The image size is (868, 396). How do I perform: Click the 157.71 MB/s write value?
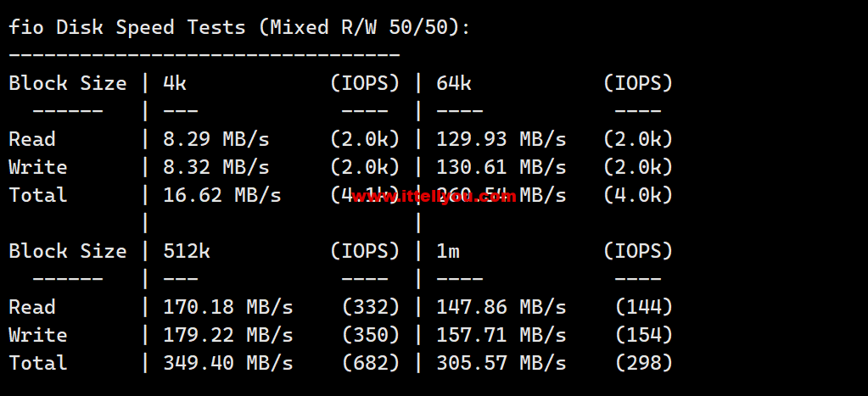501,335
